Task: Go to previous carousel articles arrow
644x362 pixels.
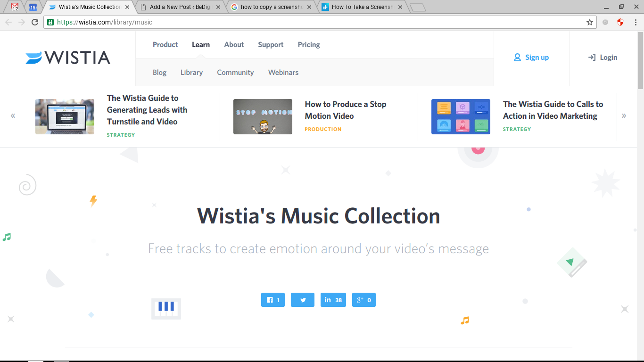Action: 13,115
